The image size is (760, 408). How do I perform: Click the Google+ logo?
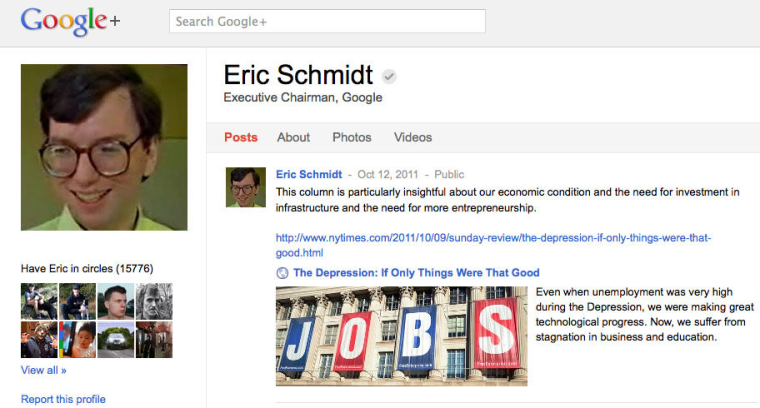[x=70, y=21]
